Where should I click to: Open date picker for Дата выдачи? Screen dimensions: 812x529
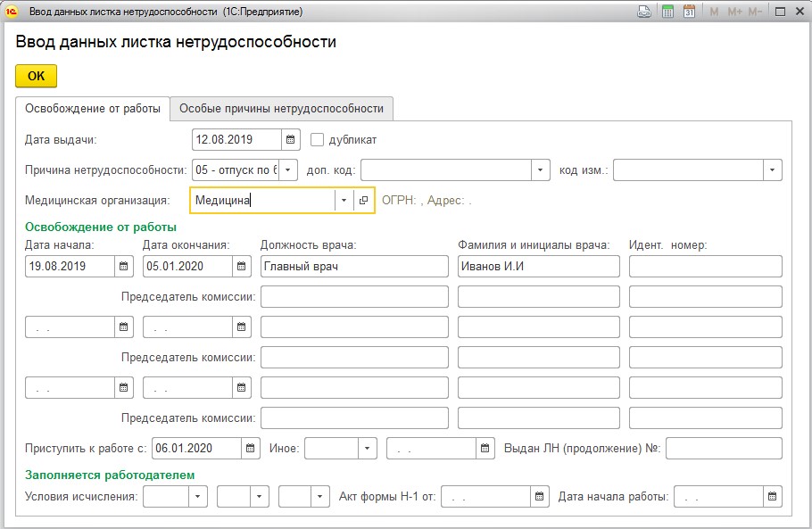[291, 140]
